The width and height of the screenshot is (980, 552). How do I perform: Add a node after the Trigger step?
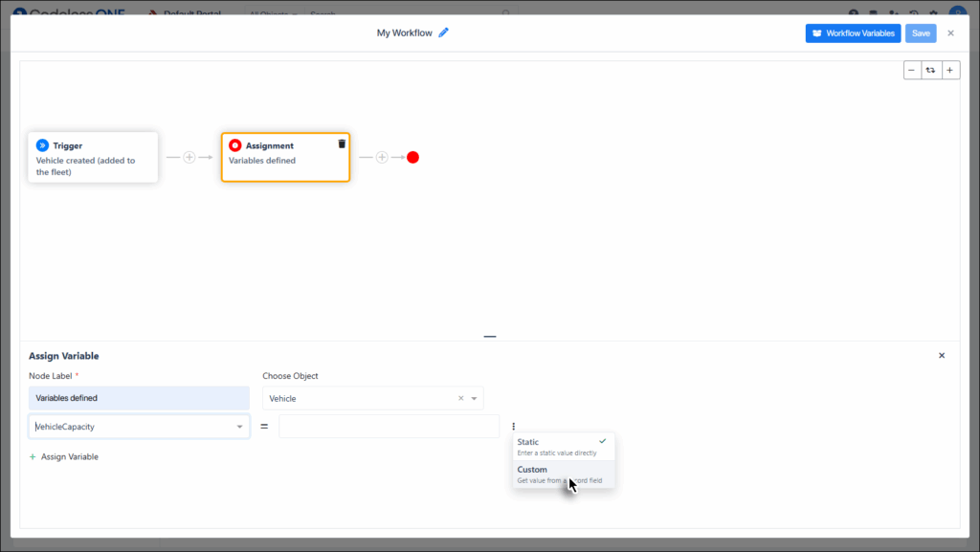189,157
